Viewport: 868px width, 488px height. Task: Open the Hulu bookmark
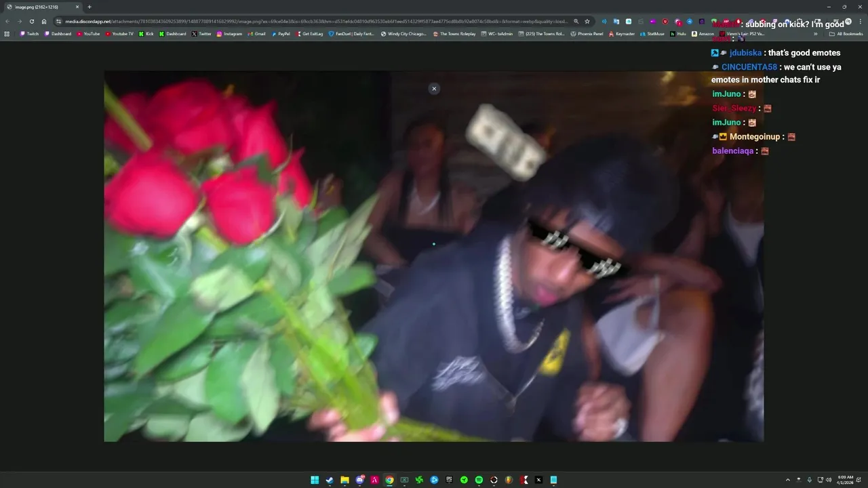678,33
